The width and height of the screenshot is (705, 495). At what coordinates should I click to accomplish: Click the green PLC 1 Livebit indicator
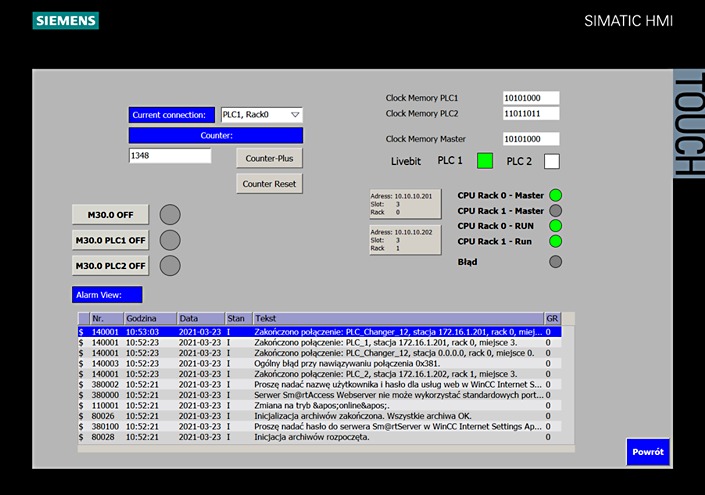[x=485, y=161]
